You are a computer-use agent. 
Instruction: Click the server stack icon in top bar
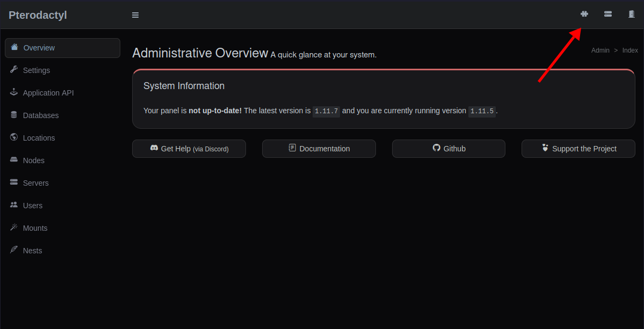[608, 14]
